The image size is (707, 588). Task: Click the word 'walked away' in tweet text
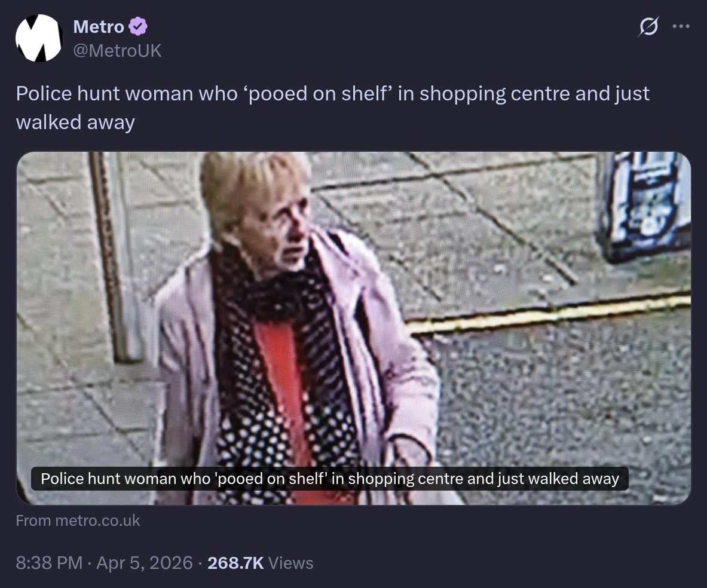tap(75, 122)
